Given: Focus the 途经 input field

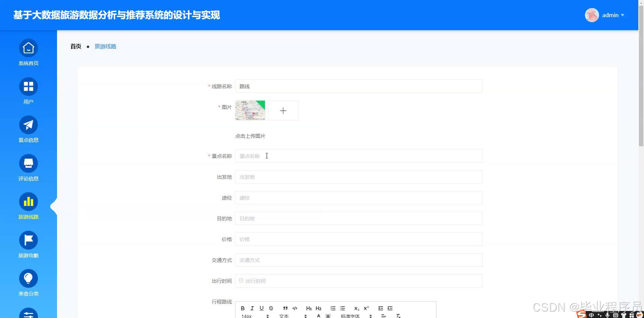Looking at the screenshot, I should click(359, 198).
